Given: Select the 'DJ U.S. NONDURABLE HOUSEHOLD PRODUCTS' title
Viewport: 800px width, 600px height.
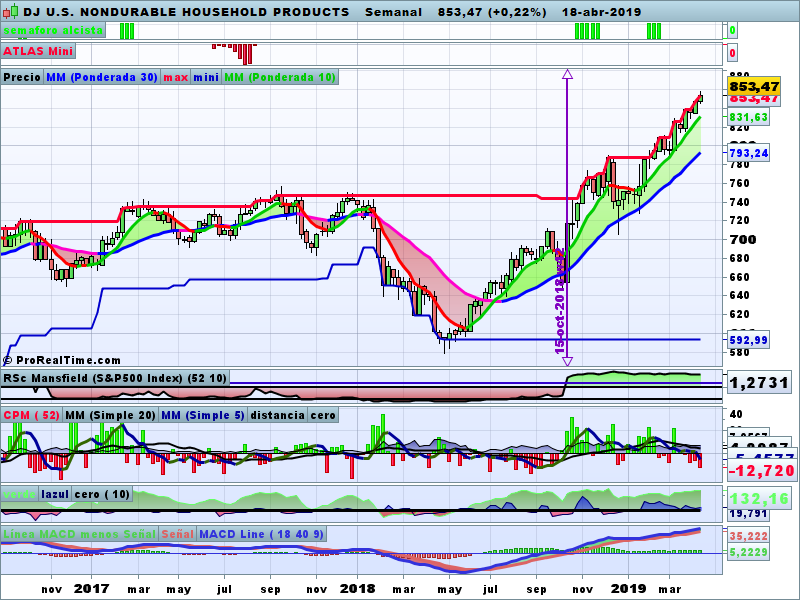Looking at the screenshot, I should tap(186, 12).
